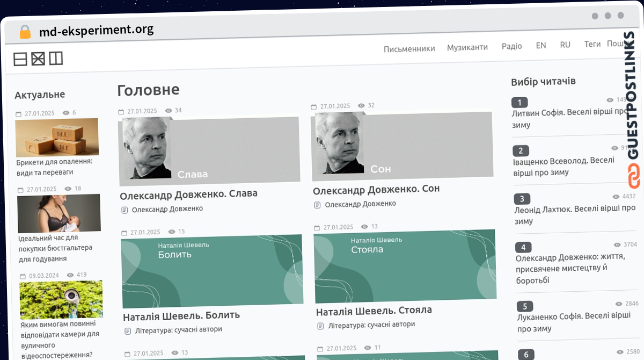Click document icon under Шевель. Стояла title
Screen dimensions: 644x360
point(320,326)
